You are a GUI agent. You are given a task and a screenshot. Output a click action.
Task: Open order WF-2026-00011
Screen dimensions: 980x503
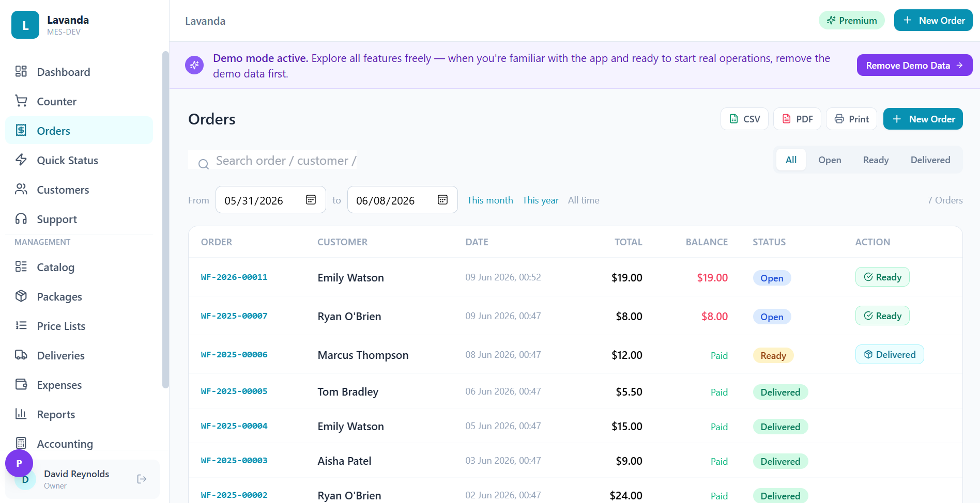point(234,277)
